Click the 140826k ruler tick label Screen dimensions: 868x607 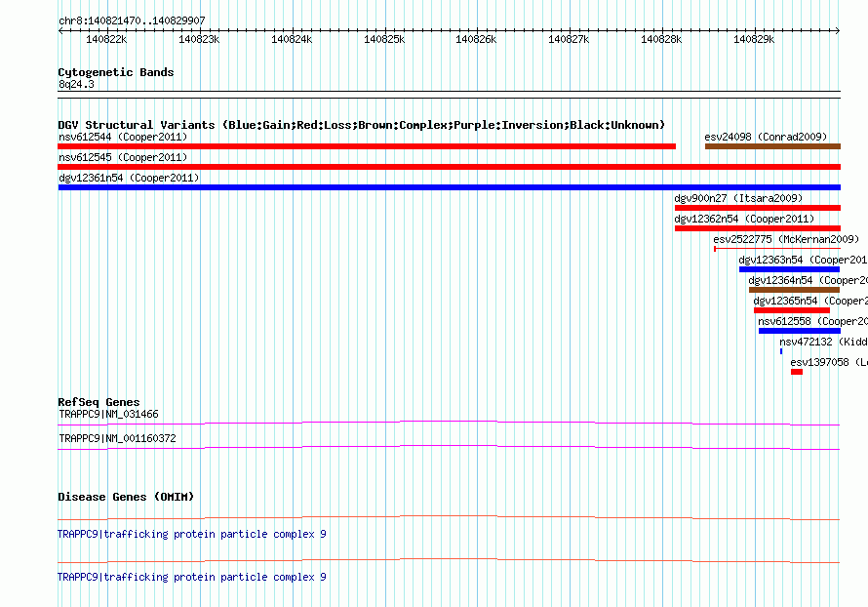[x=476, y=40]
